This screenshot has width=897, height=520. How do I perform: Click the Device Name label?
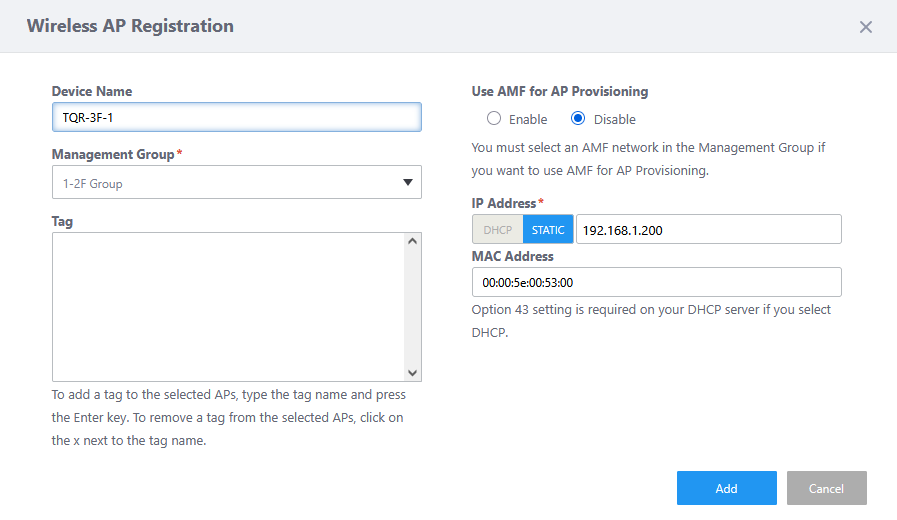[x=92, y=91]
